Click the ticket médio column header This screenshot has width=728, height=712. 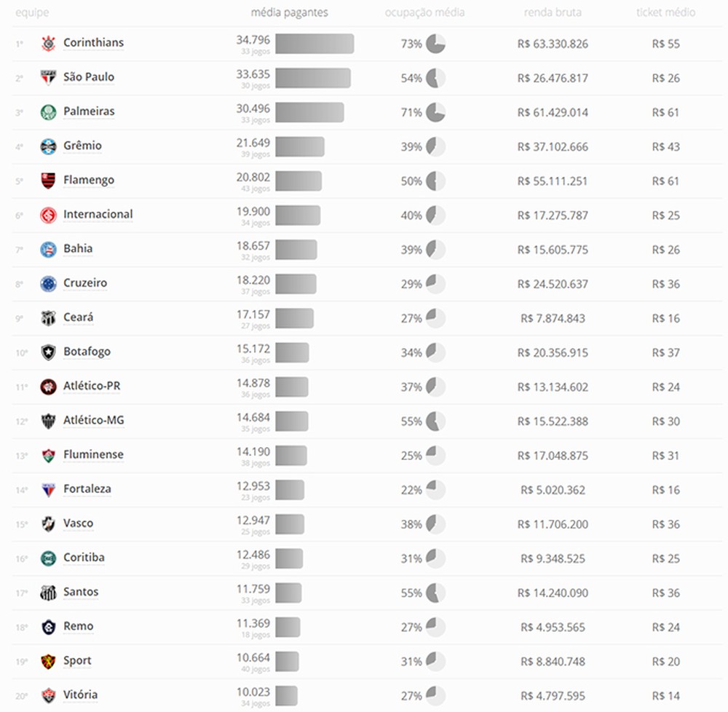pyautogui.click(x=666, y=12)
